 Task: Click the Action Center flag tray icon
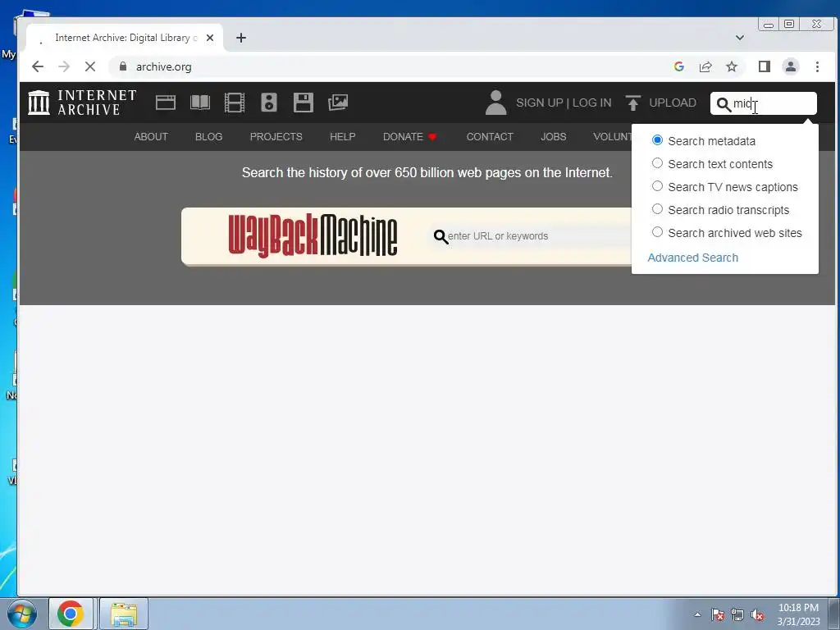point(717,615)
